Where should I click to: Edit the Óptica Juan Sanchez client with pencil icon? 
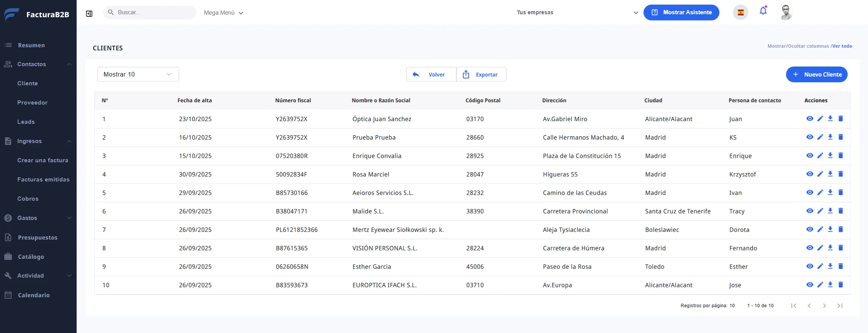point(820,119)
